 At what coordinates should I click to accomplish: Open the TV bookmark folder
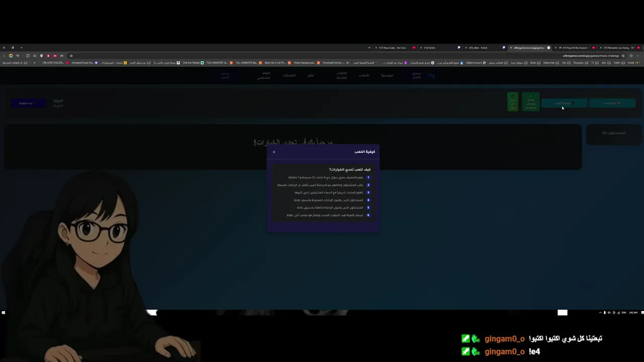click(x=595, y=63)
